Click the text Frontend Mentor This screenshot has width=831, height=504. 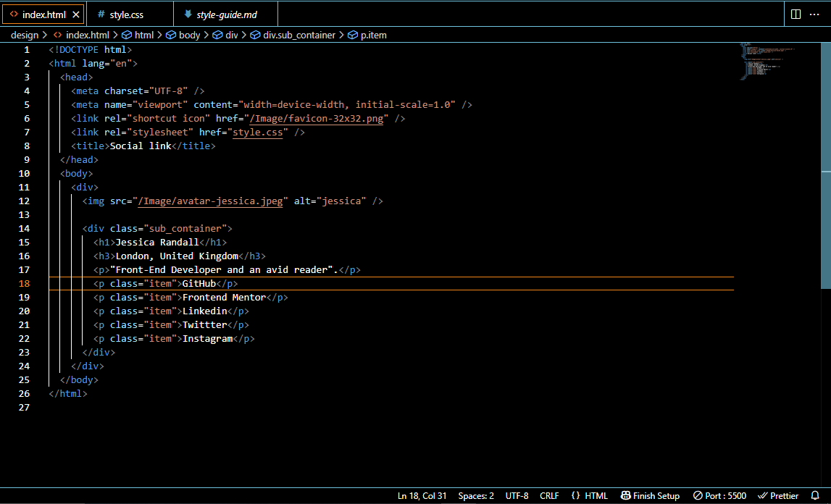[224, 298]
